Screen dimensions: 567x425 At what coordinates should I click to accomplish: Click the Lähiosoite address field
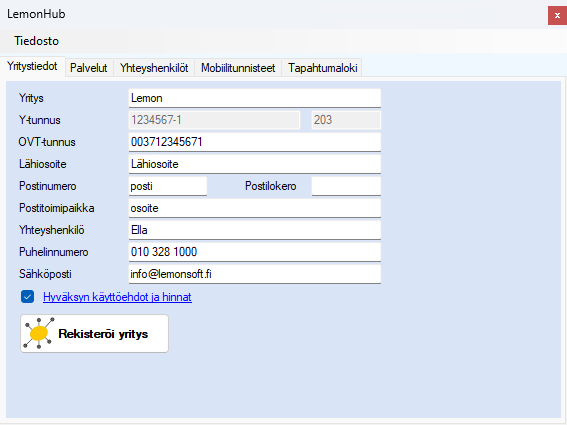click(255, 164)
